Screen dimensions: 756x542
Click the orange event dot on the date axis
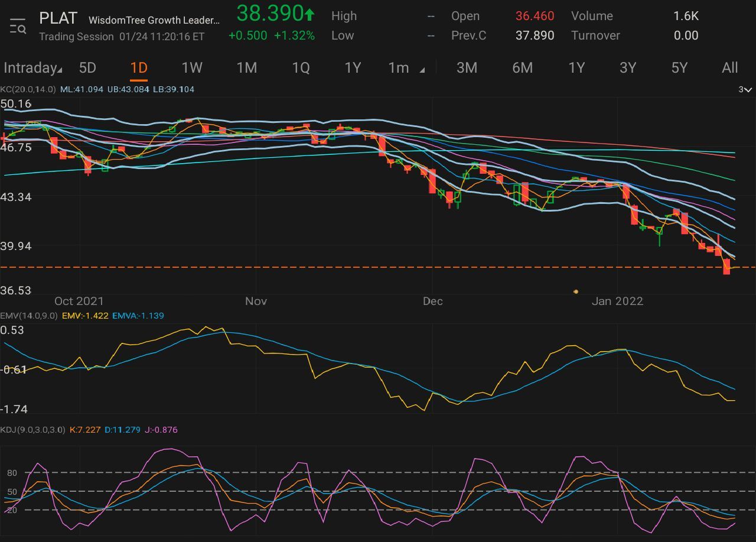click(576, 291)
